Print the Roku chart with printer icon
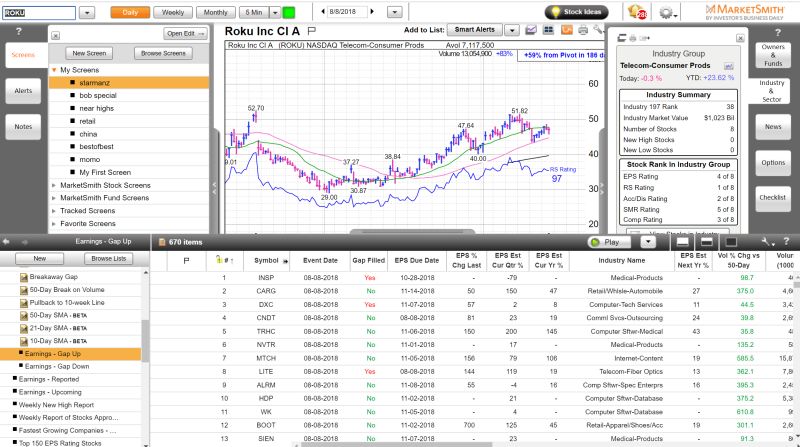 (x=583, y=30)
